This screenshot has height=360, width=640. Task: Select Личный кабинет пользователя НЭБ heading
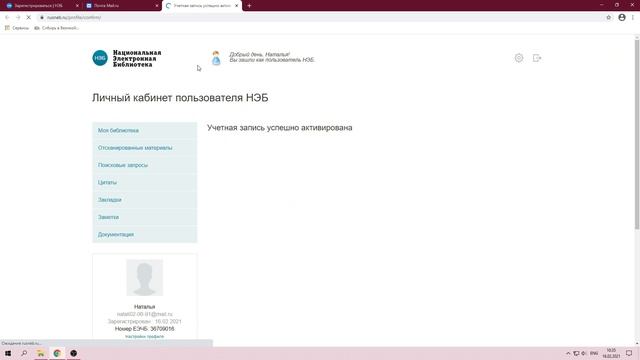coord(180,98)
